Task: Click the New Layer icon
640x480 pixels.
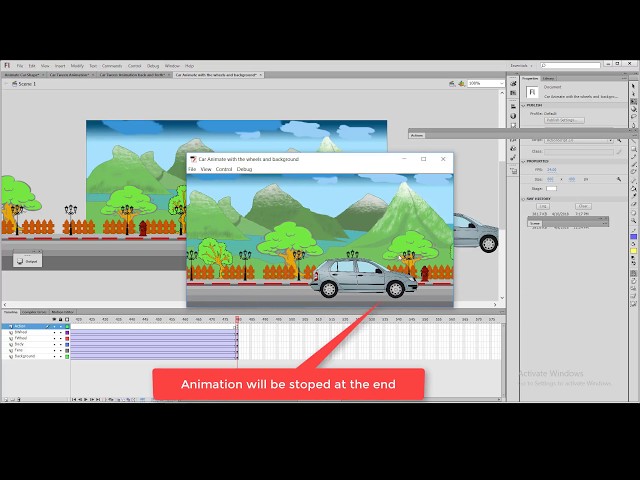Action: tap(6, 400)
